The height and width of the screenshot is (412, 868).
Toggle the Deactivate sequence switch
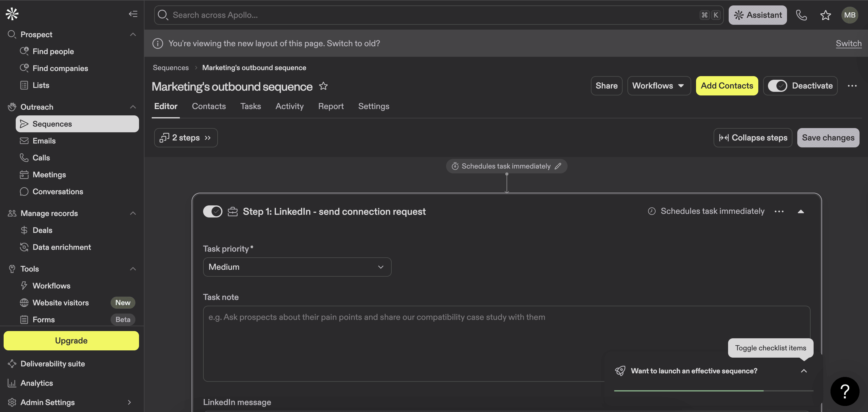(x=777, y=86)
